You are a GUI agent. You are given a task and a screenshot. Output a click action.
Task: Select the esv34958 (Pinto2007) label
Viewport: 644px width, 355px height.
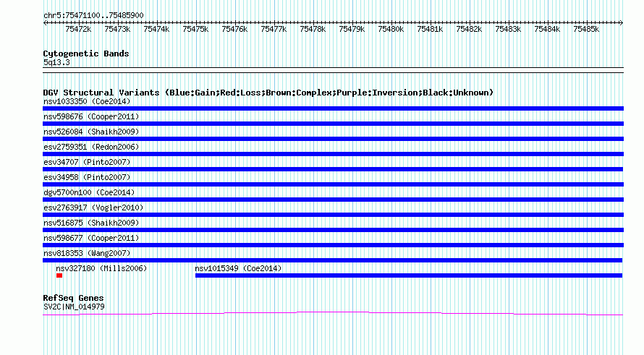click(87, 177)
